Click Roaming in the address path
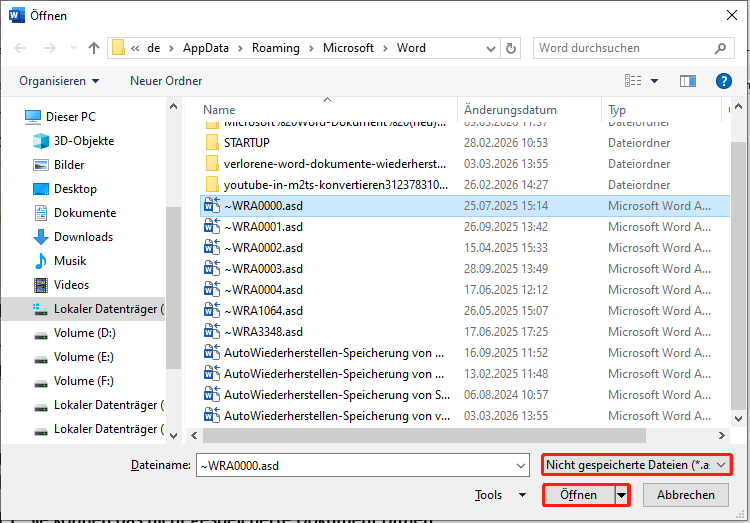This screenshot has height=523, width=750. tap(276, 48)
